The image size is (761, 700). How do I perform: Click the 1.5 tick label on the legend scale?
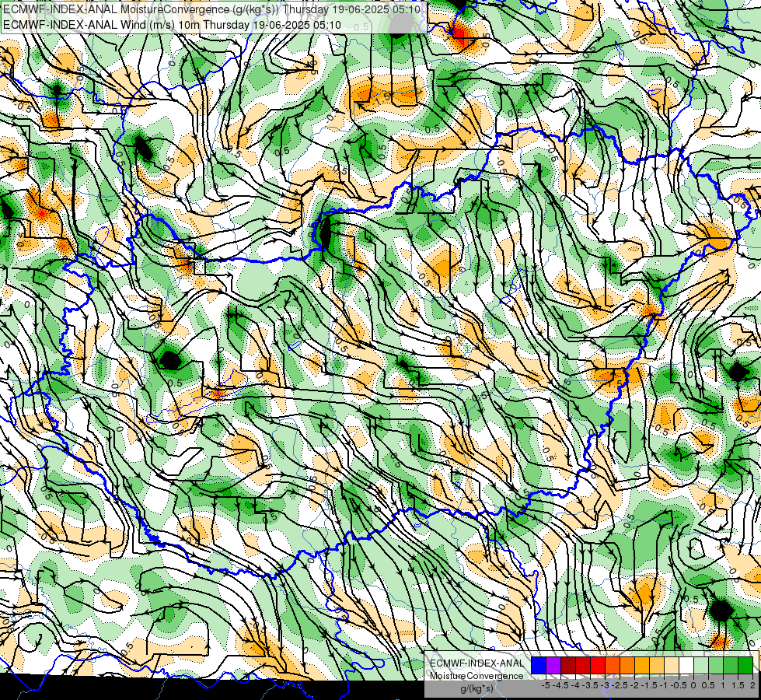(738, 685)
